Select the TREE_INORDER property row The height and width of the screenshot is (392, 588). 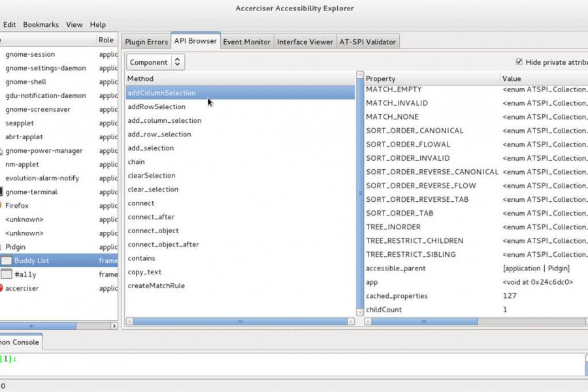point(476,227)
